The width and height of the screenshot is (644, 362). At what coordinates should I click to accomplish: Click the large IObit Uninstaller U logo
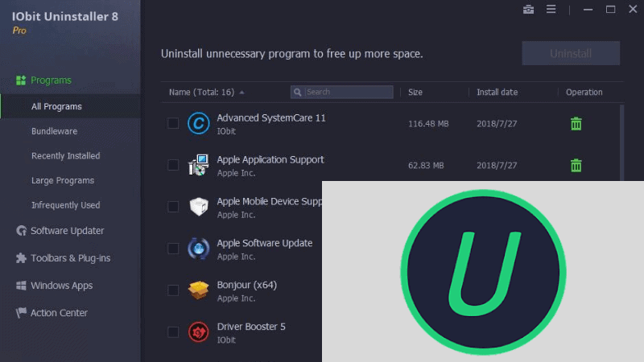(484, 272)
